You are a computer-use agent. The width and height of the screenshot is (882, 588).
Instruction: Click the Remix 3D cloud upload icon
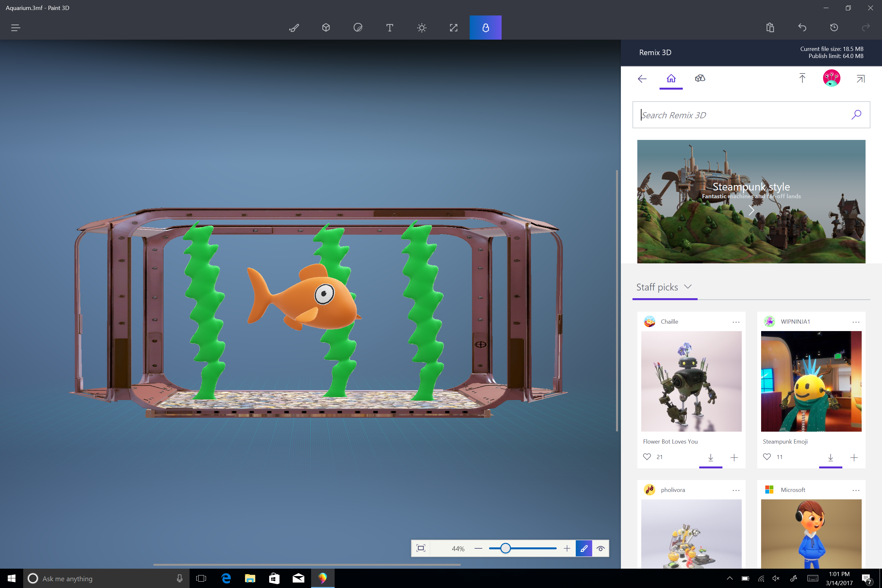[803, 78]
